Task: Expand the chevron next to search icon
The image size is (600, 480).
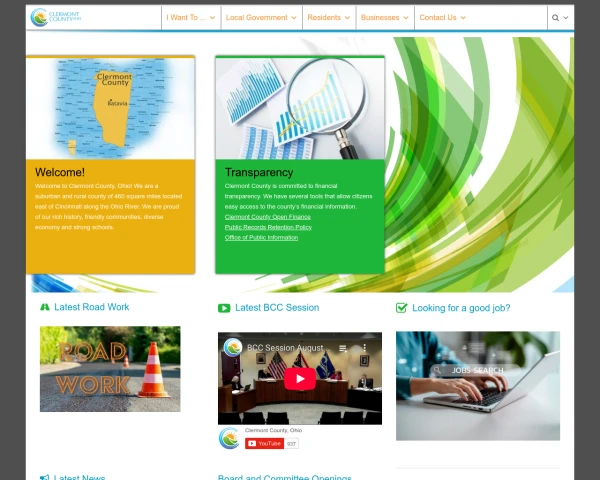Action: pyautogui.click(x=566, y=18)
